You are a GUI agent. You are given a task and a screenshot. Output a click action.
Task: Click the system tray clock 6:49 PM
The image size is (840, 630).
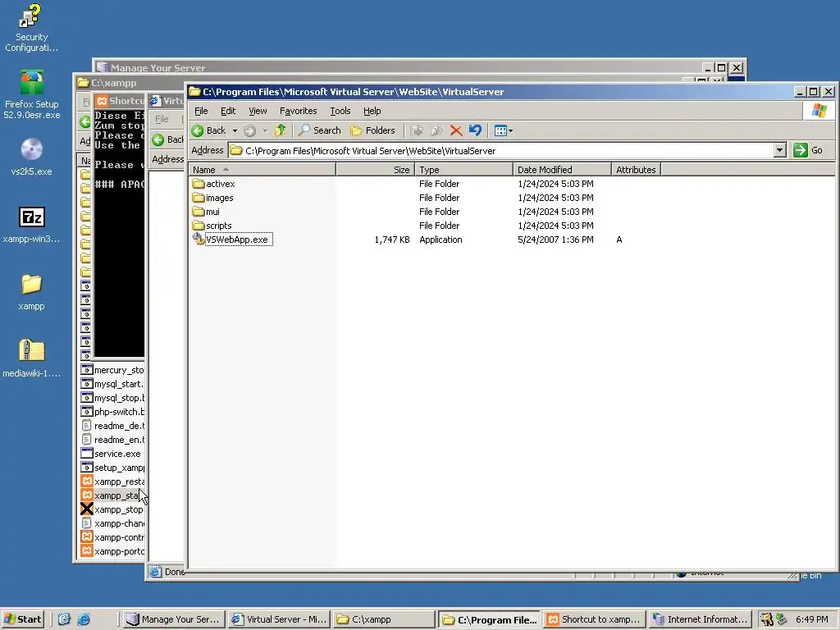click(x=811, y=619)
